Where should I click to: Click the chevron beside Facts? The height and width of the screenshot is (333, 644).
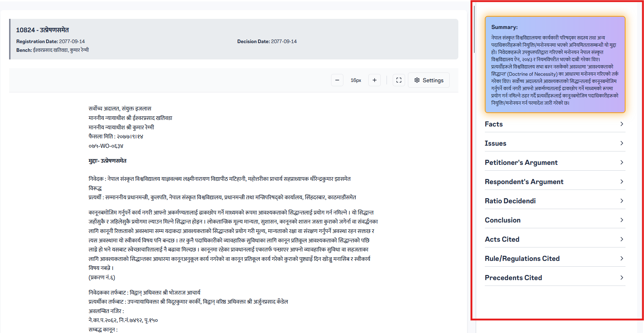coord(622,124)
